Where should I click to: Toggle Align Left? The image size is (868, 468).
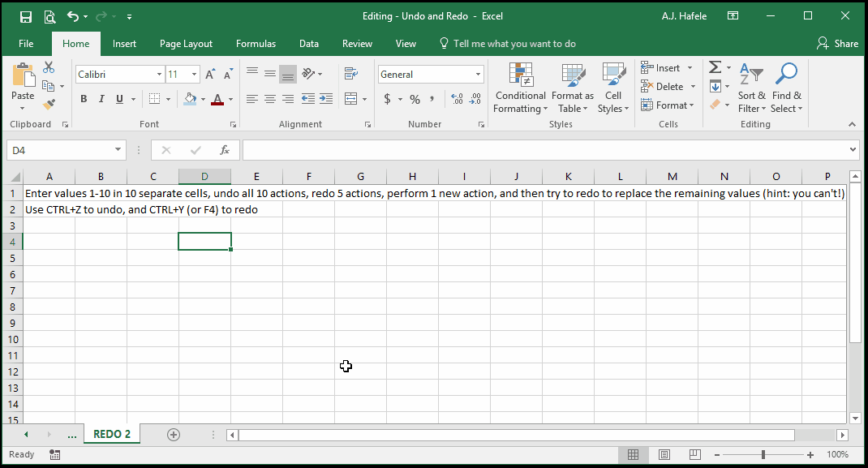(252, 99)
